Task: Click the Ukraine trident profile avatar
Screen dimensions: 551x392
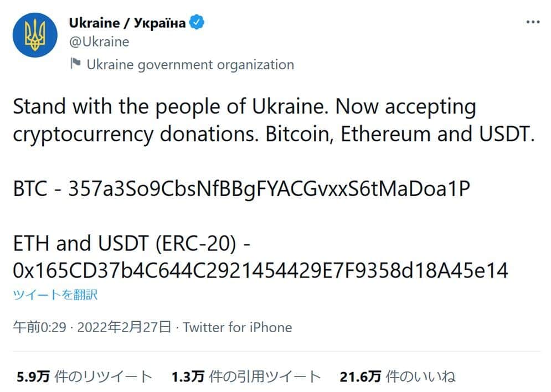Action: (x=35, y=34)
